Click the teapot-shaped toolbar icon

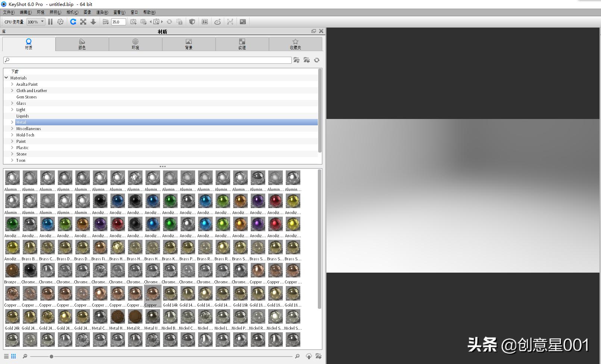(x=217, y=22)
